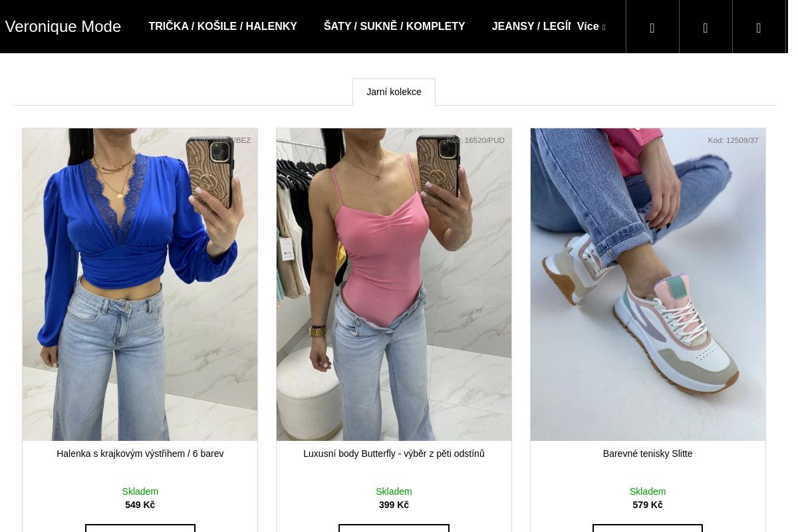The width and height of the screenshot is (798, 532).
Task: Open the search icon in the header
Action: pyautogui.click(x=652, y=27)
